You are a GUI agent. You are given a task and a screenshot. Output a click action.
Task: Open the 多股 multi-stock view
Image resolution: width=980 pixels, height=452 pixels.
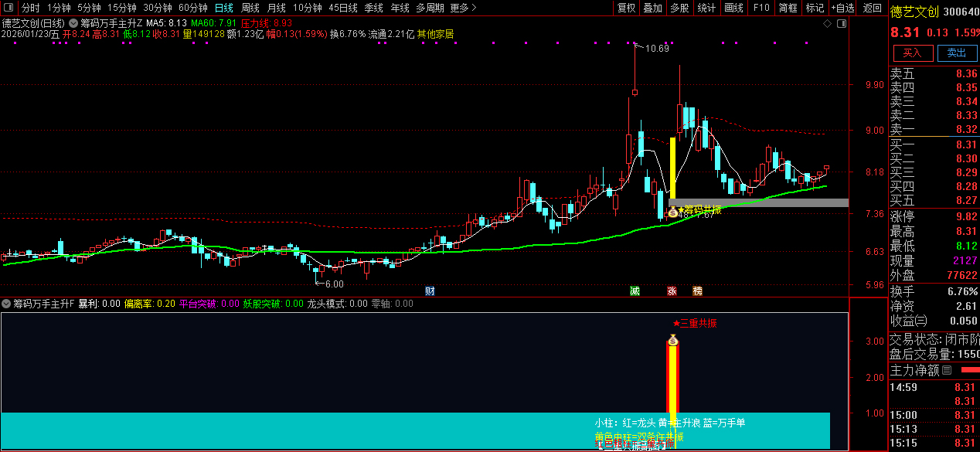click(680, 8)
